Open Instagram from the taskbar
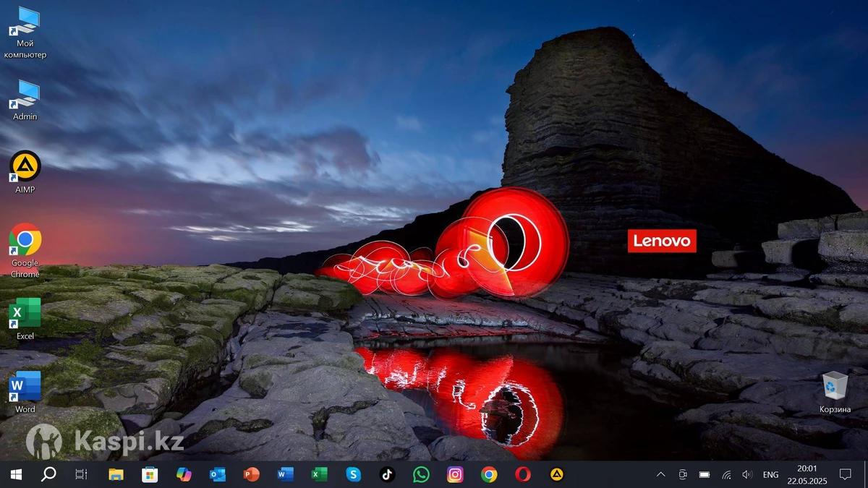The image size is (868, 488). click(x=455, y=474)
